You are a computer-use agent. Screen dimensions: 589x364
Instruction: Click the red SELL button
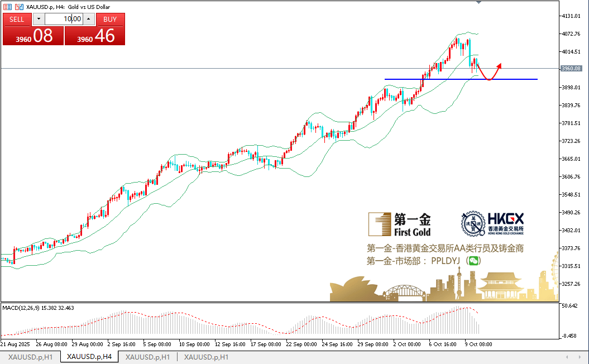pos(17,20)
